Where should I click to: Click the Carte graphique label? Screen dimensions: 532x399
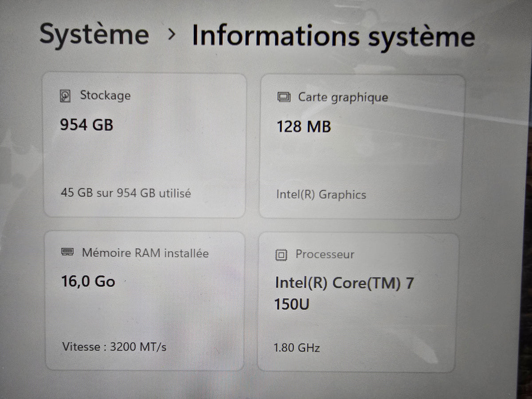343,98
